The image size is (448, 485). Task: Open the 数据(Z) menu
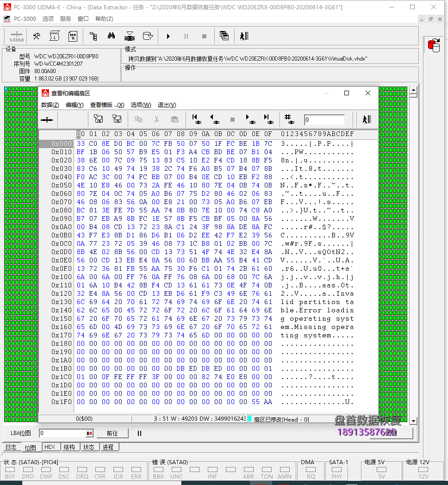click(x=50, y=105)
